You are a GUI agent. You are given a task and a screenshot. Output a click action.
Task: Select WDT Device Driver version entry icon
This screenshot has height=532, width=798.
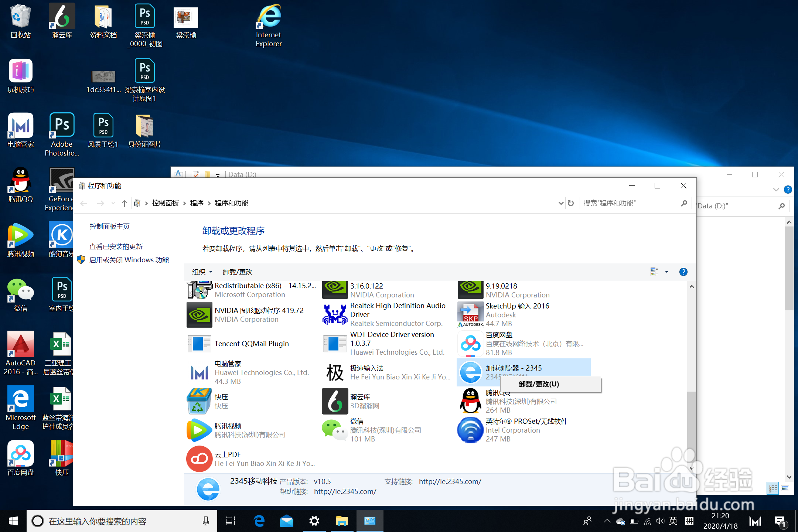(x=335, y=344)
